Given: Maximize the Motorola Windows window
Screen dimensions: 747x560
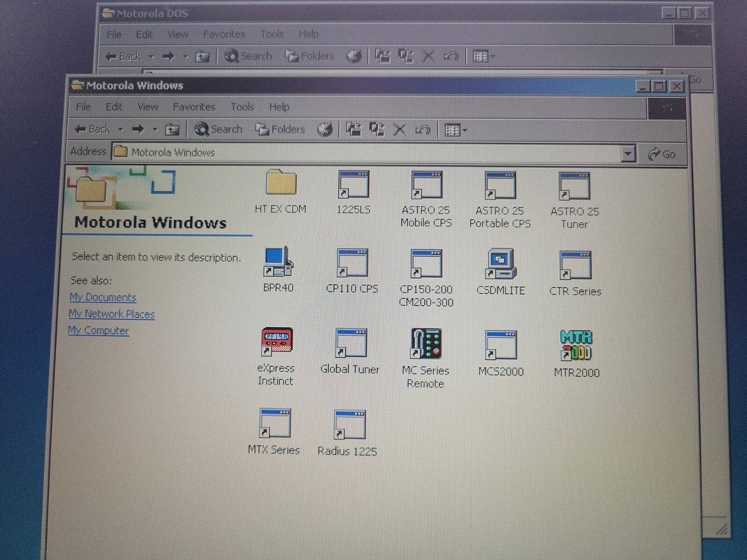Looking at the screenshot, I should (659, 86).
